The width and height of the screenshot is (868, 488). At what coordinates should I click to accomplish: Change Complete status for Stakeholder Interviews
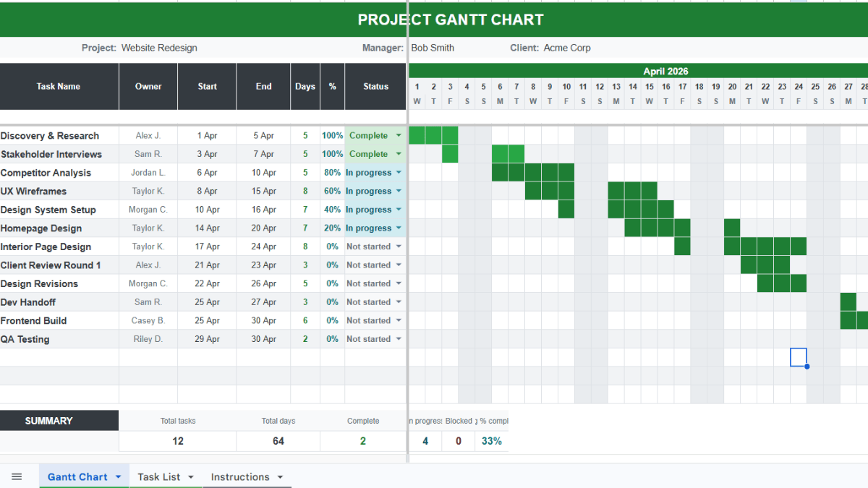pos(398,153)
